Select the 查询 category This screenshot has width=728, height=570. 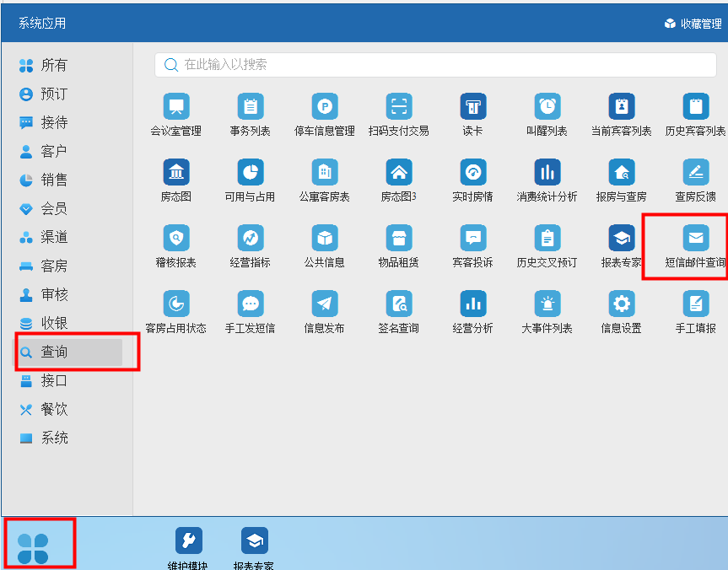point(67,352)
